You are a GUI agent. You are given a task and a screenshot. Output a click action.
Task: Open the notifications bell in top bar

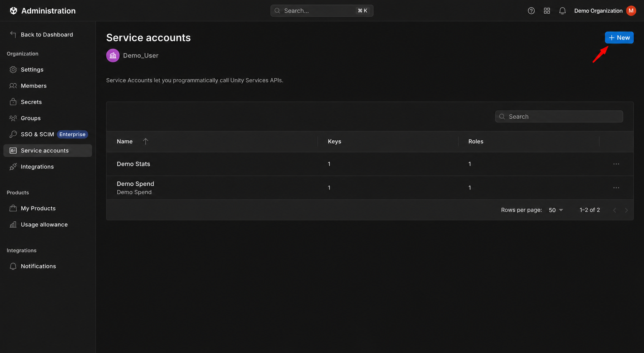coord(562,11)
